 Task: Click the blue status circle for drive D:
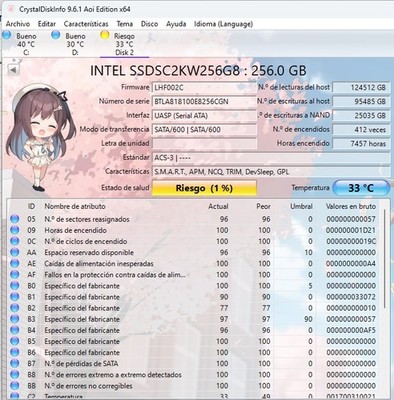point(56,35)
